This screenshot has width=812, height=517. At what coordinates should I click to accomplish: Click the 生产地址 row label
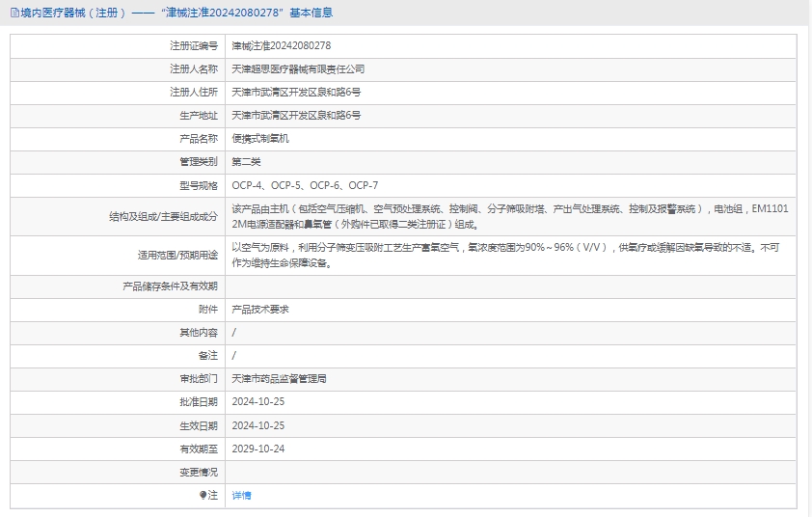pyautogui.click(x=199, y=115)
